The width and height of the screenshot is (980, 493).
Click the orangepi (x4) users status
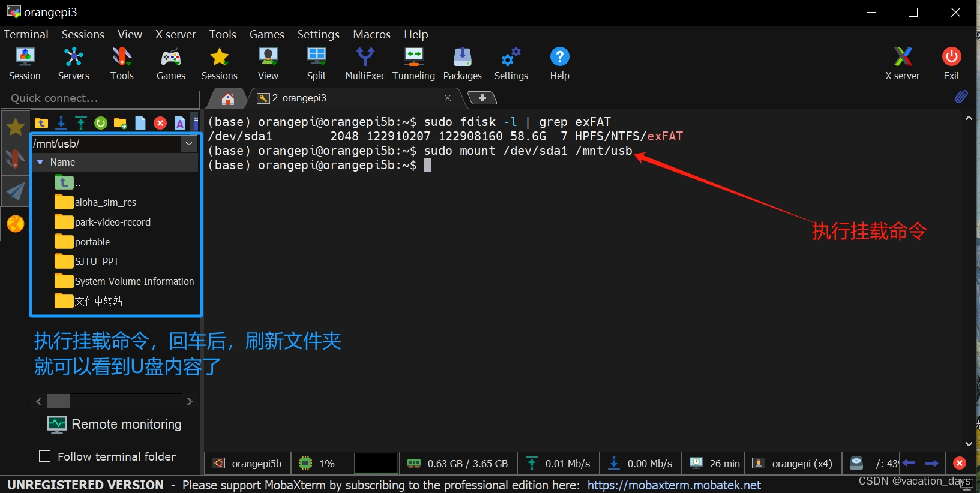coord(792,464)
